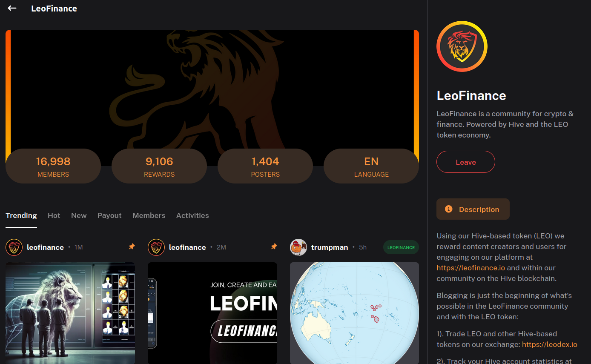Viewport: 591px width, 364px height.
Task: Show the Members tab
Action: coord(149,215)
